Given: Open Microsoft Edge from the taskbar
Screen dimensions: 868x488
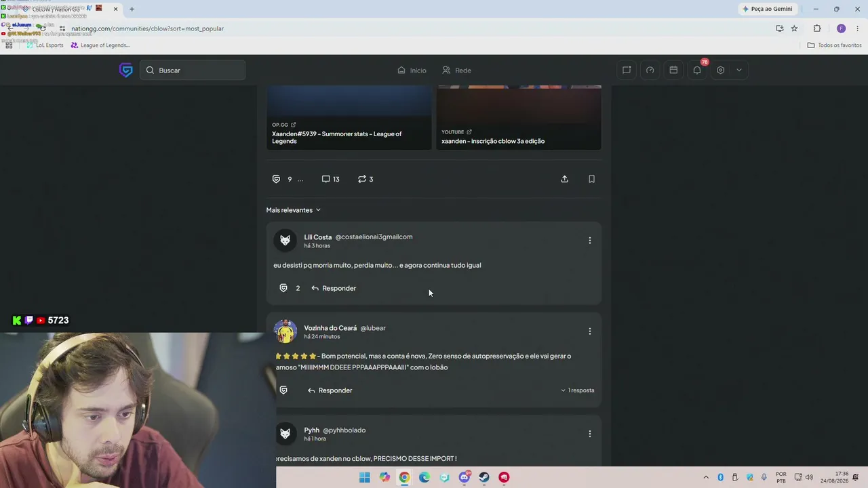Looking at the screenshot, I should click(x=425, y=477).
